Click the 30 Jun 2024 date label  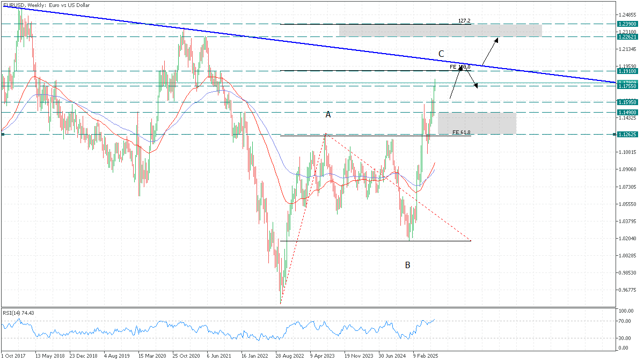[x=392, y=356]
